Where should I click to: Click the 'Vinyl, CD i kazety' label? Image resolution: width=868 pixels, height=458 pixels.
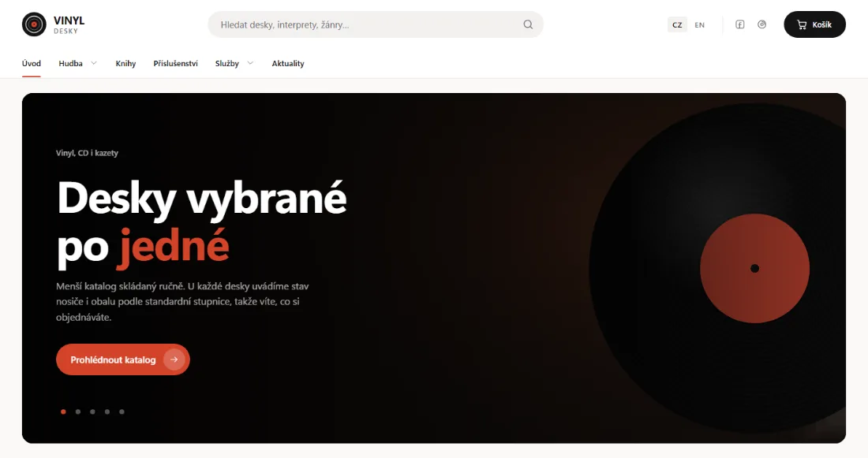[x=87, y=153]
